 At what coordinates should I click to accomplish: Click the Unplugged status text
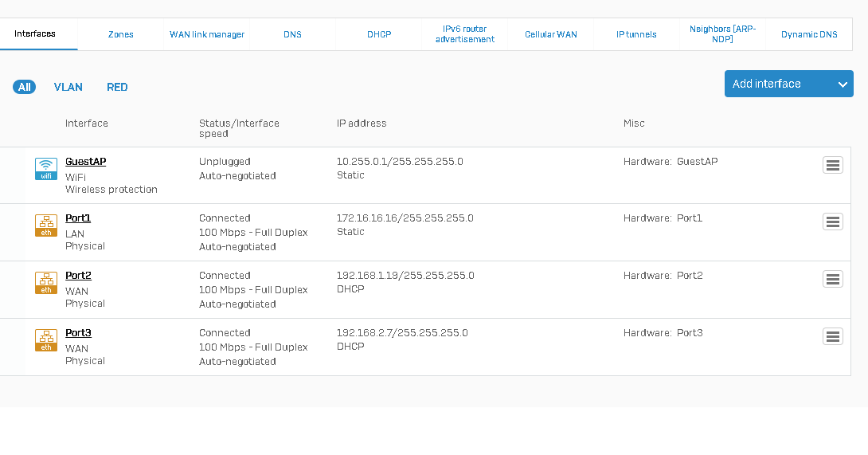click(225, 161)
